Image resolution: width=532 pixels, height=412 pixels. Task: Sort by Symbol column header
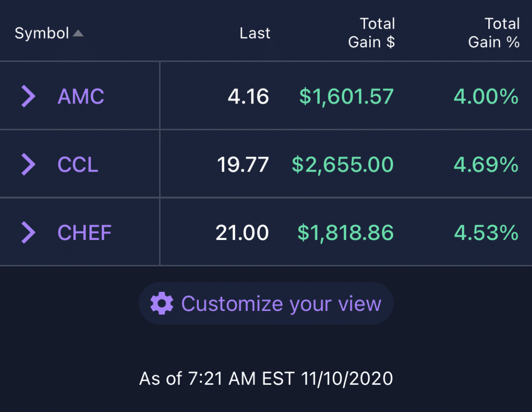(42, 33)
